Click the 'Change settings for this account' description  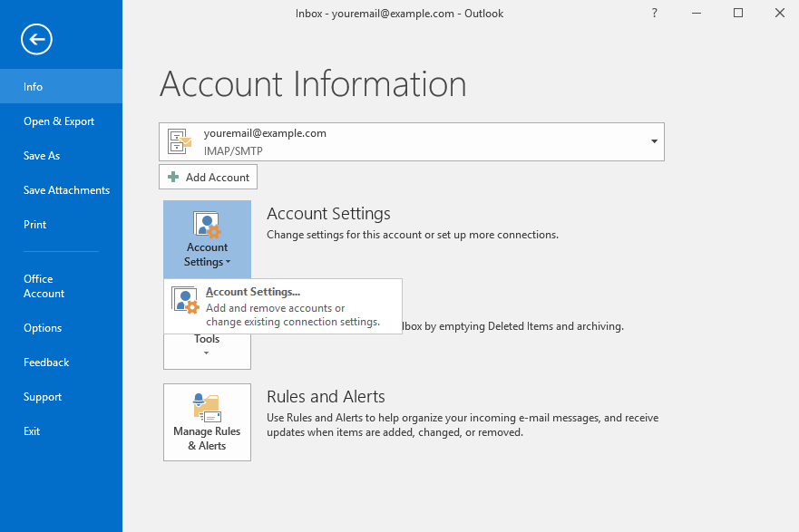pos(413,235)
